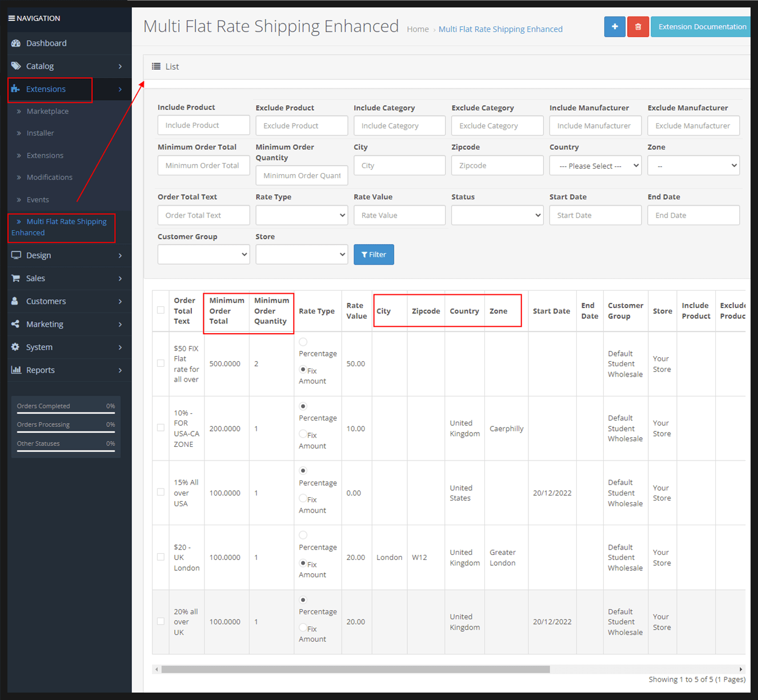Select the Percentage radio for the $50 FIX rate
Image resolution: width=758 pixels, height=700 pixels.
point(303,341)
